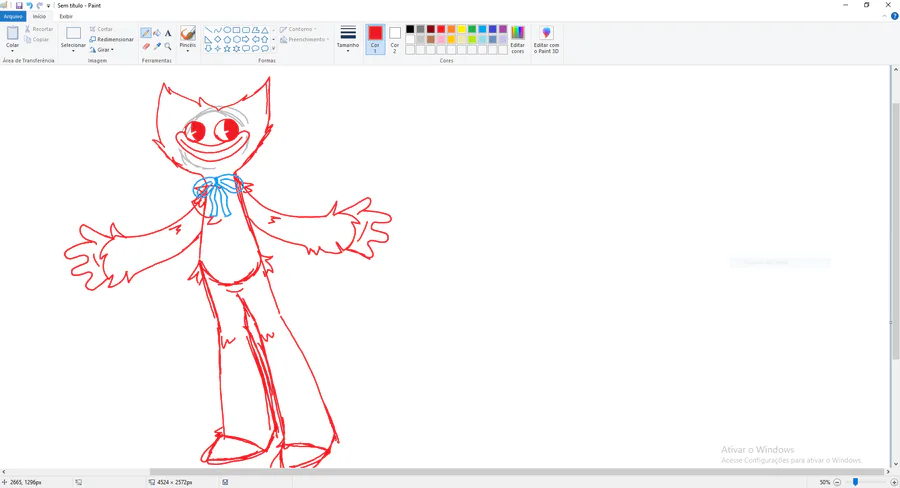Click the Undo arrow icon

point(29,5)
